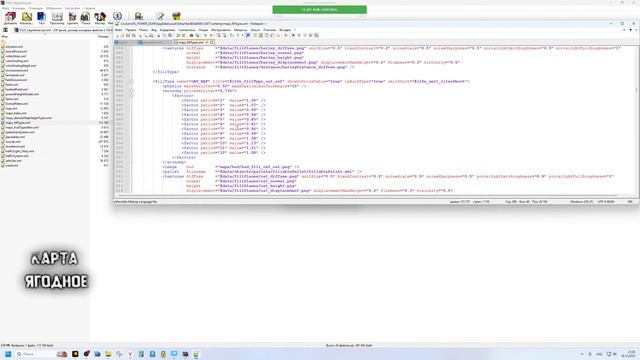Image resolution: width=640 pixels, height=360 pixels.
Task: Select weed.xml in the archive list
Action: (12, 165)
